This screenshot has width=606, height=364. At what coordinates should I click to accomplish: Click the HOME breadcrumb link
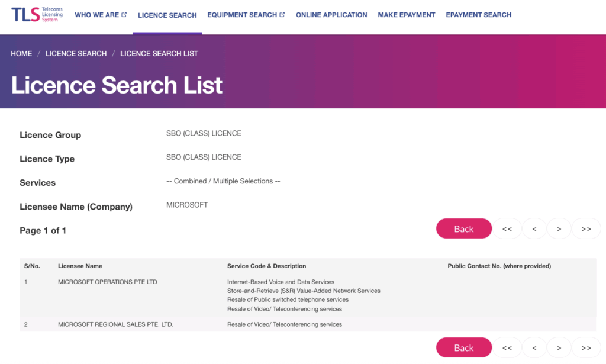point(21,54)
